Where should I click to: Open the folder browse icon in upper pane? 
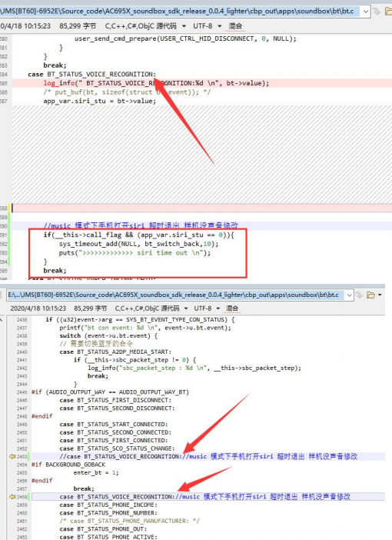click(389, 12)
